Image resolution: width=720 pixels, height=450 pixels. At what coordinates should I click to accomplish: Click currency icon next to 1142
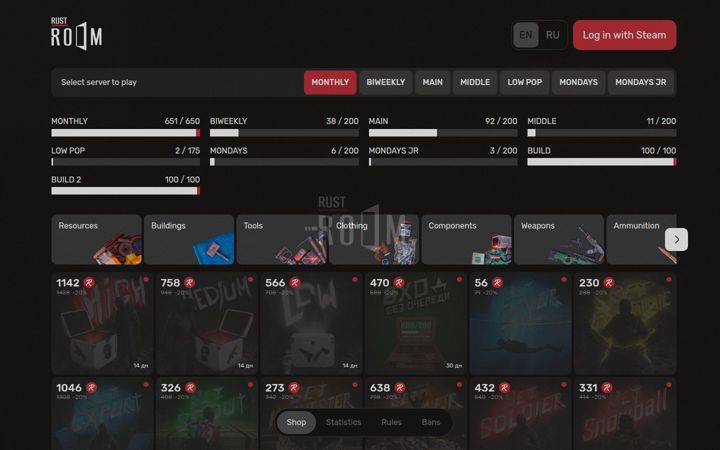89,283
